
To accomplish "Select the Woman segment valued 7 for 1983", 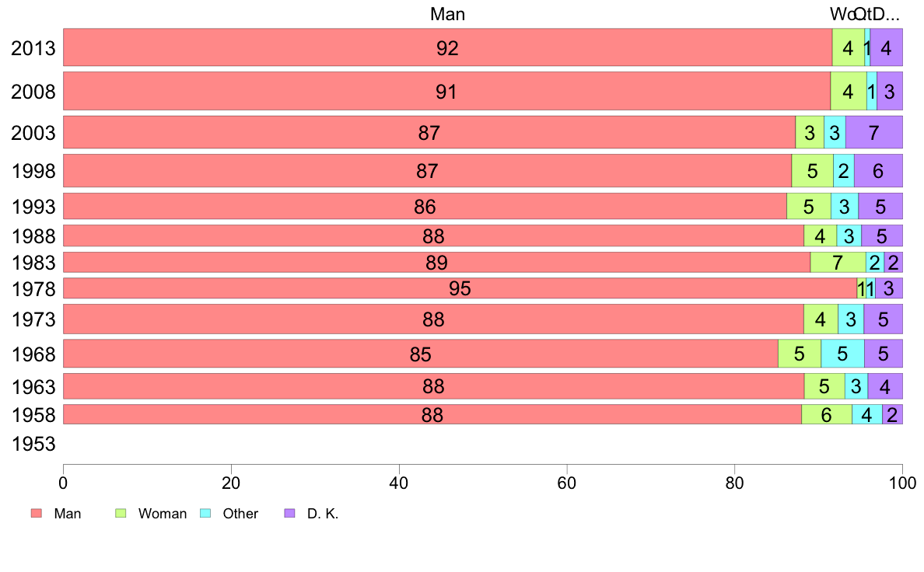I will click(838, 263).
